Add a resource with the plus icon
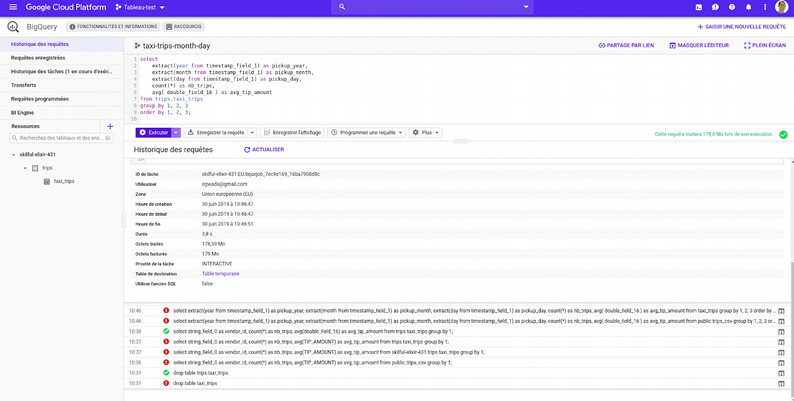Screen dimensions: 794x401 pos(110,127)
